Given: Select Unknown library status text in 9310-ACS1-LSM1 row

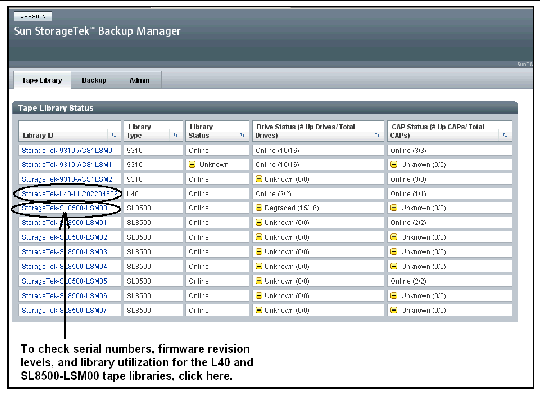Looking at the screenshot, I should click(x=214, y=165).
